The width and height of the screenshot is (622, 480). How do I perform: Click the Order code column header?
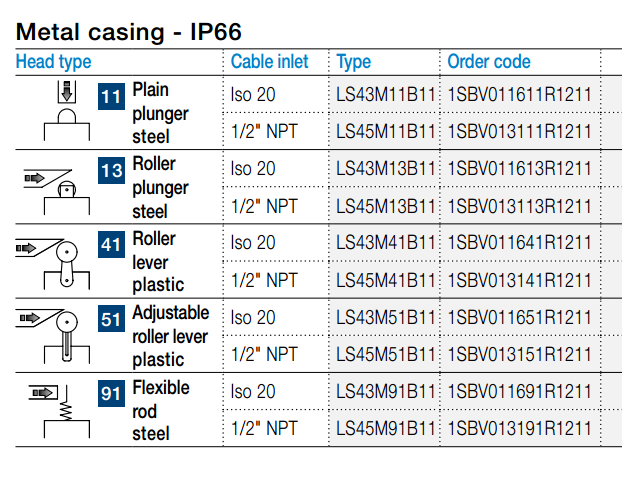489,61
